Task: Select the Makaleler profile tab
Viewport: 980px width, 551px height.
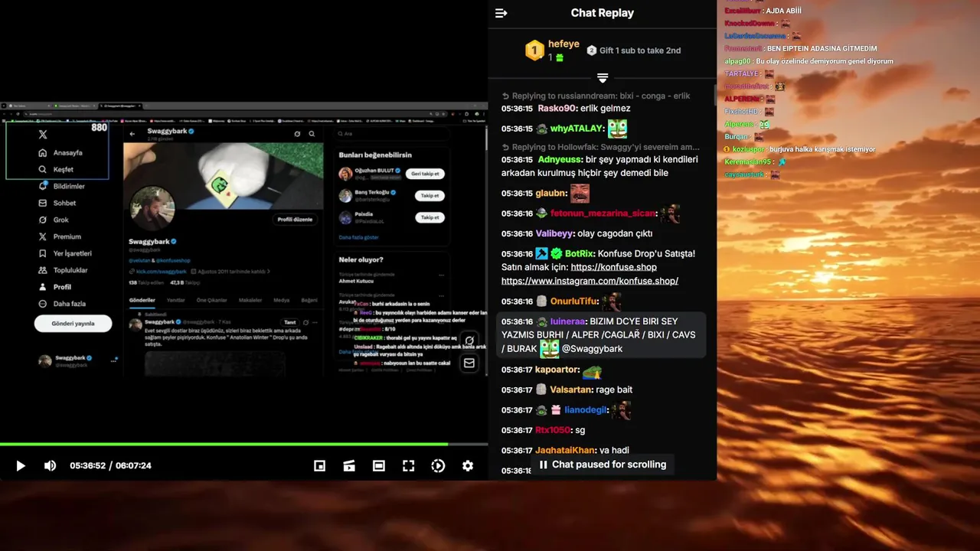Action: (250, 300)
